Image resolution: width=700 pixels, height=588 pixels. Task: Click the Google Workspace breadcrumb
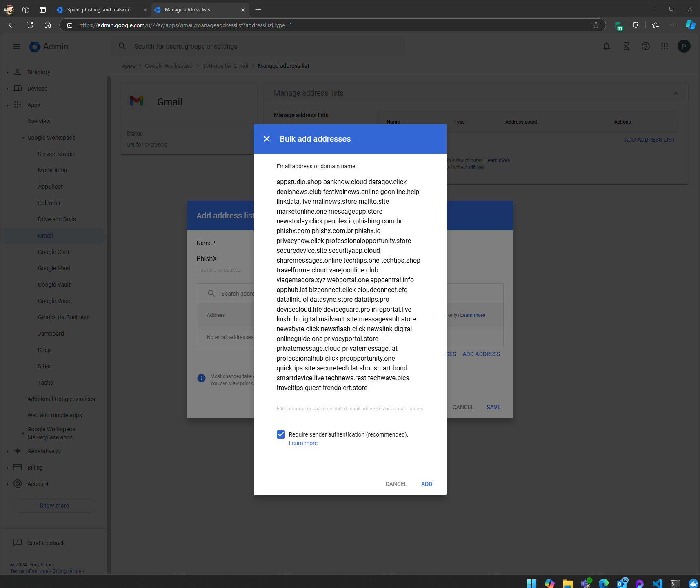(x=169, y=66)
